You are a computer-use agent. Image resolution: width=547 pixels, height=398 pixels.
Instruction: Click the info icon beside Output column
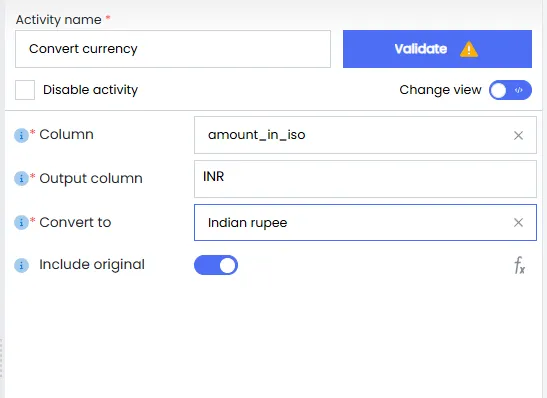pyautogui.click(x=21, y=179)
